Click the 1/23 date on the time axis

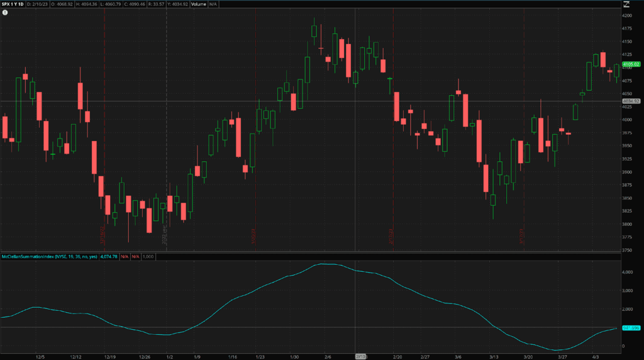pyautogui.click(x=260, y=357)
